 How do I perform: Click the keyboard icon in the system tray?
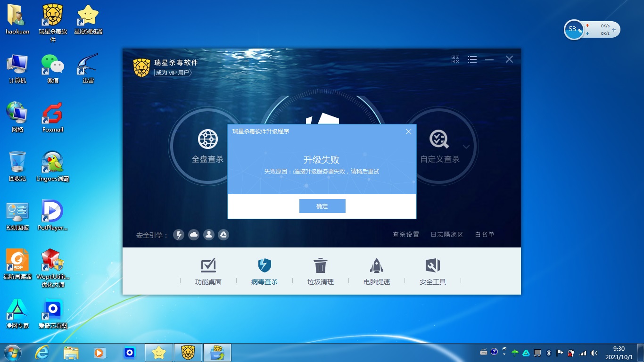coord(484,352)
